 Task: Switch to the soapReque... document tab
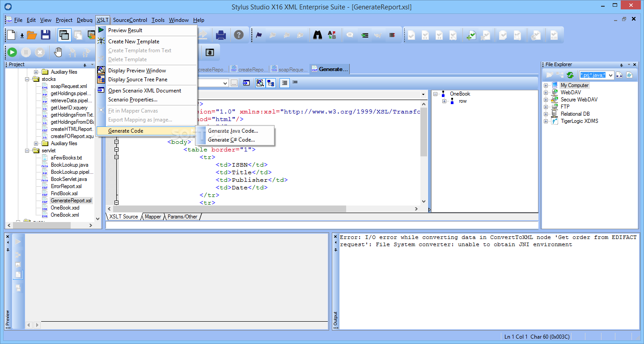[289, 69]
